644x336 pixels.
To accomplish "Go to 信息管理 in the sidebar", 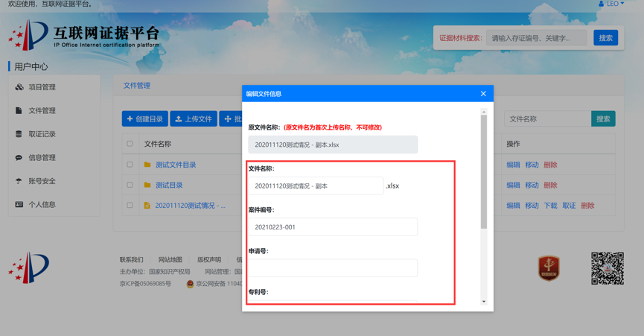I will coord(42,157).
